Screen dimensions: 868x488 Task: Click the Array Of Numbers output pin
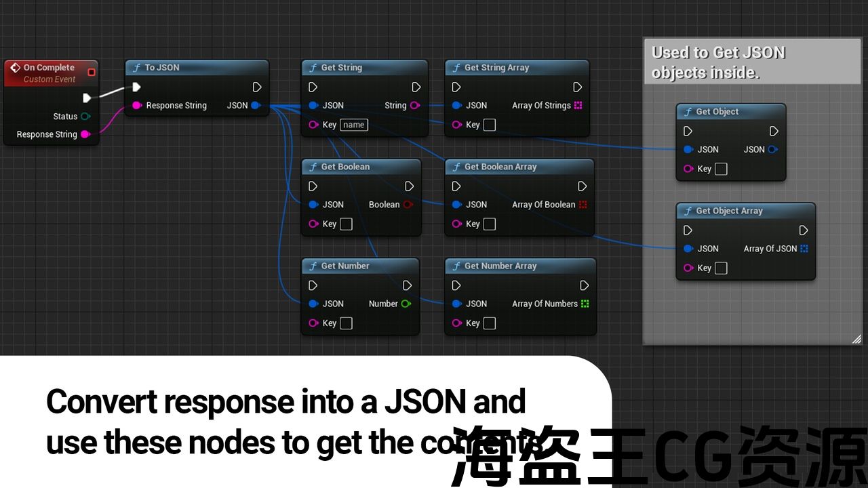[585, 304]
